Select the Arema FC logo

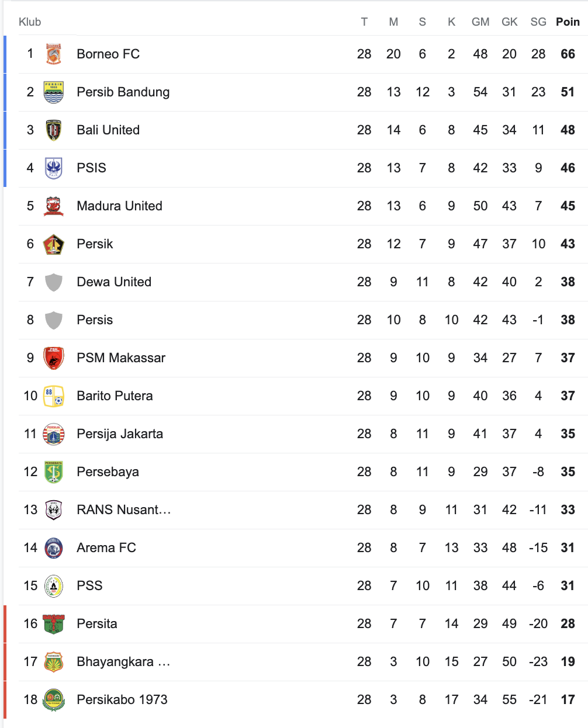(54, 548)
